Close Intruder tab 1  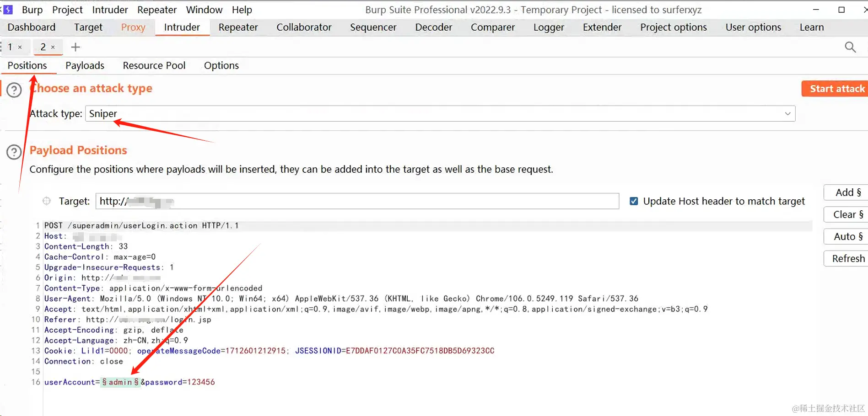(x=20, y=47)
